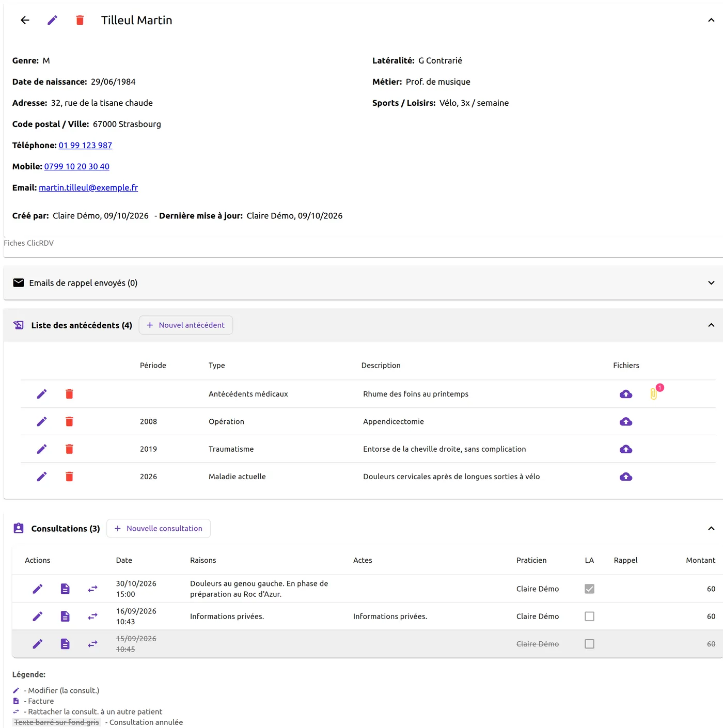Open email link martin.tilleul@exemple.fr
The width and height of the screenshot is (723, 728).
click(88, 187)
